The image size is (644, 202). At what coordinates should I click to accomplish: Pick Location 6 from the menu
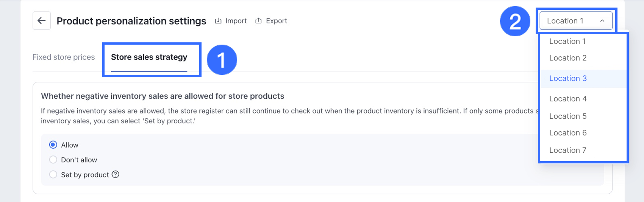(x=568, y=133)
